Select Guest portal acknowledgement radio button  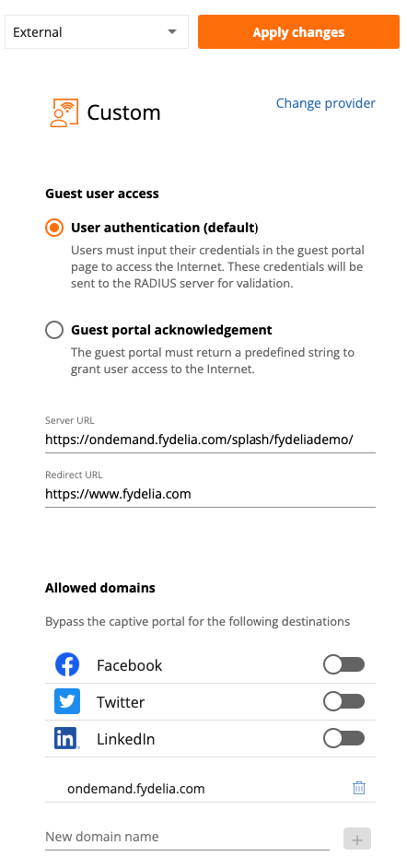point(54,331)
